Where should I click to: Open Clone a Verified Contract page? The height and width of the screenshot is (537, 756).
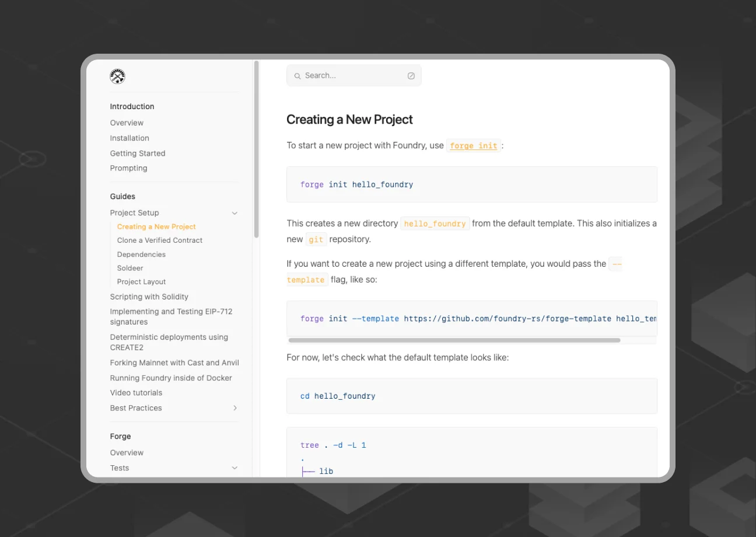pos(160,240)
